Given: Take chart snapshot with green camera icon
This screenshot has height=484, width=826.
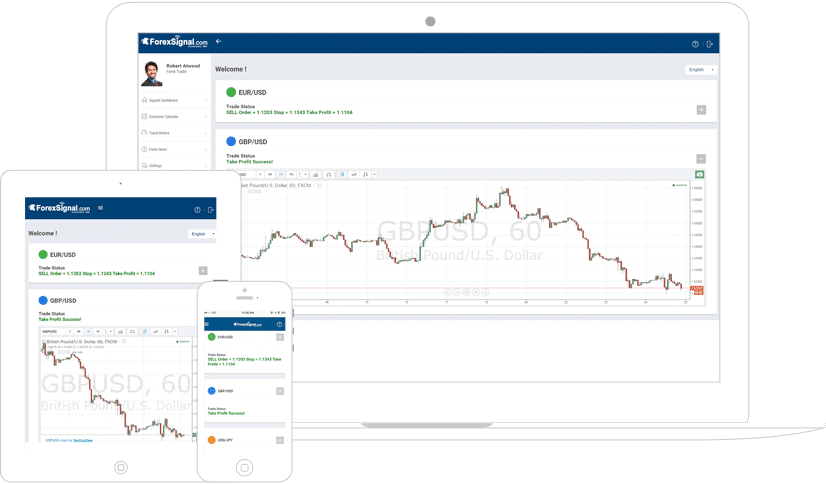Looking at the screenshot, I should click(700, 174).
